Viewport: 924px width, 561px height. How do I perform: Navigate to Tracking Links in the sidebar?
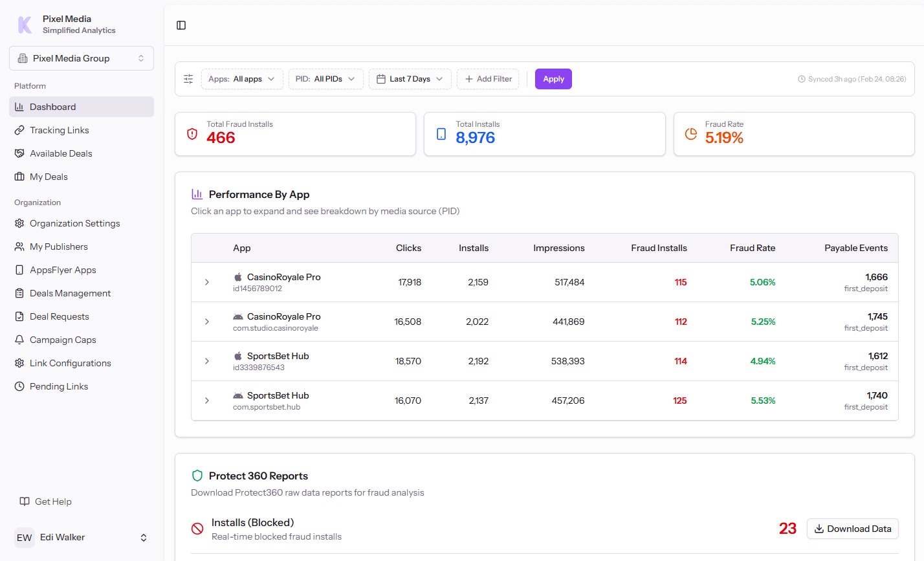pos(61,129)
